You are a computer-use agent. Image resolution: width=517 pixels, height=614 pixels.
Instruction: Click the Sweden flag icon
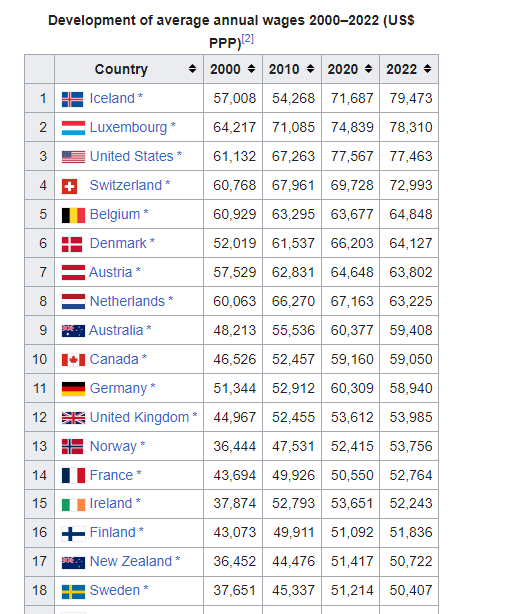click(73, 592)
